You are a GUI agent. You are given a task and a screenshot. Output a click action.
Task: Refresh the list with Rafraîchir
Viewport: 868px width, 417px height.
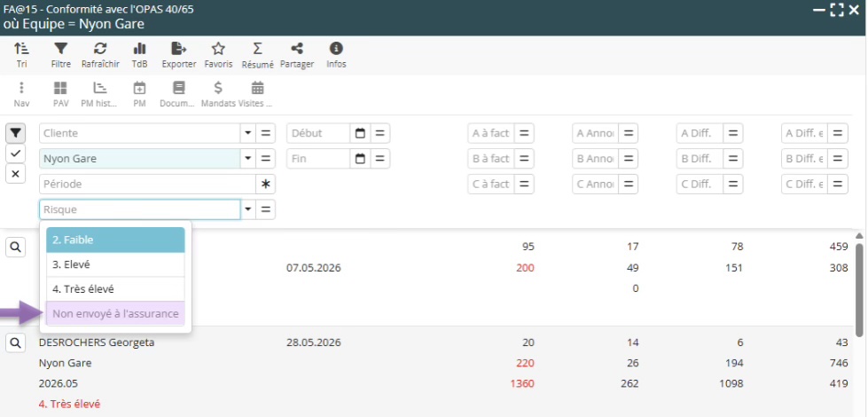tap(100, 55)
